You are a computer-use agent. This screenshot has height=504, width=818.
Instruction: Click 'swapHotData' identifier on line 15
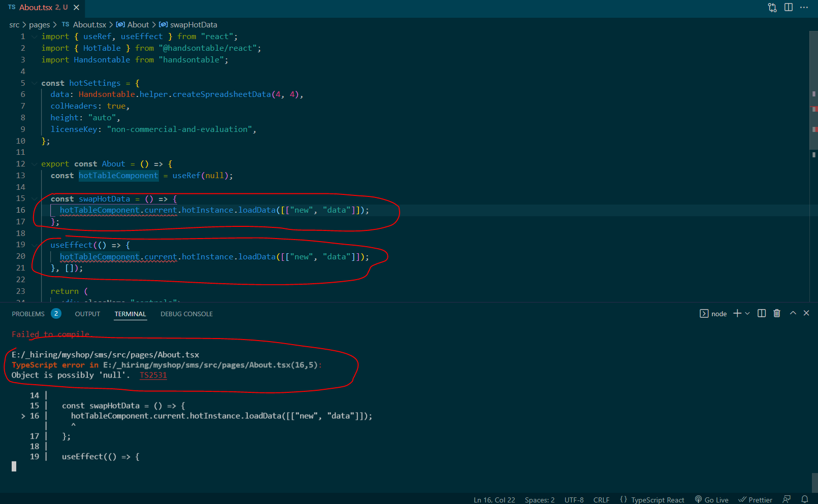[x=104, y=199]
